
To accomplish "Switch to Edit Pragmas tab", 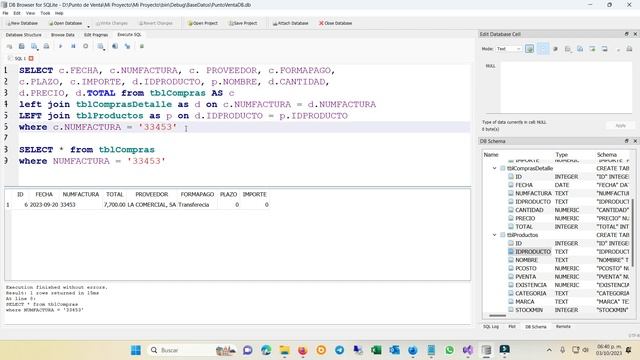I will (x=96, y=35).
